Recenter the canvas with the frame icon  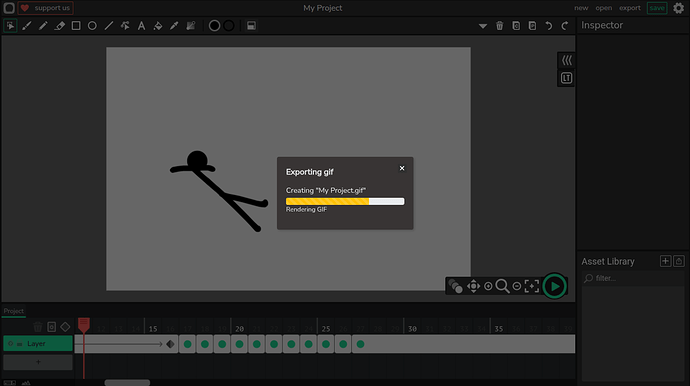coord(532,286)
